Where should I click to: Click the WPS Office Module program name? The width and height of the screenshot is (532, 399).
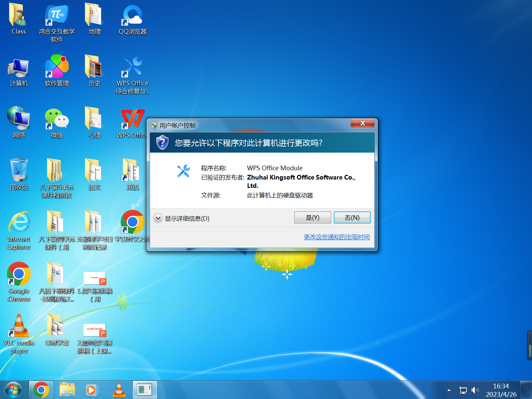click(275, 168)
